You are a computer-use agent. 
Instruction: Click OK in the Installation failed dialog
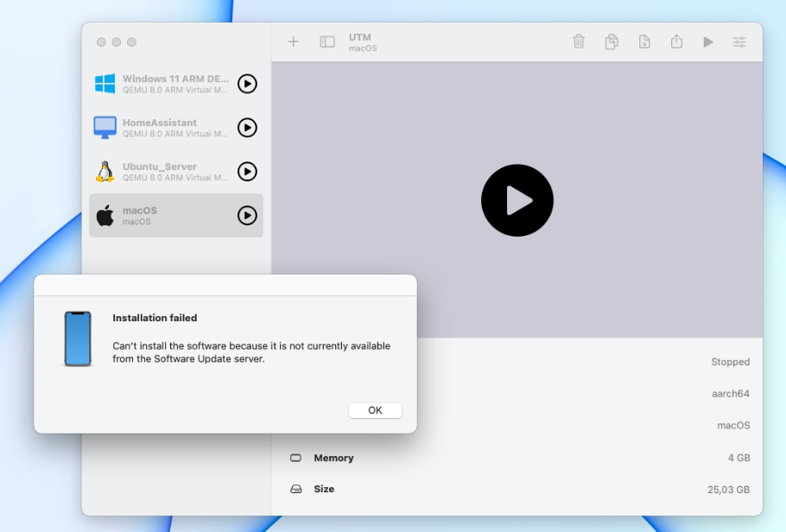pyautogui.click(x=375, y=410)
